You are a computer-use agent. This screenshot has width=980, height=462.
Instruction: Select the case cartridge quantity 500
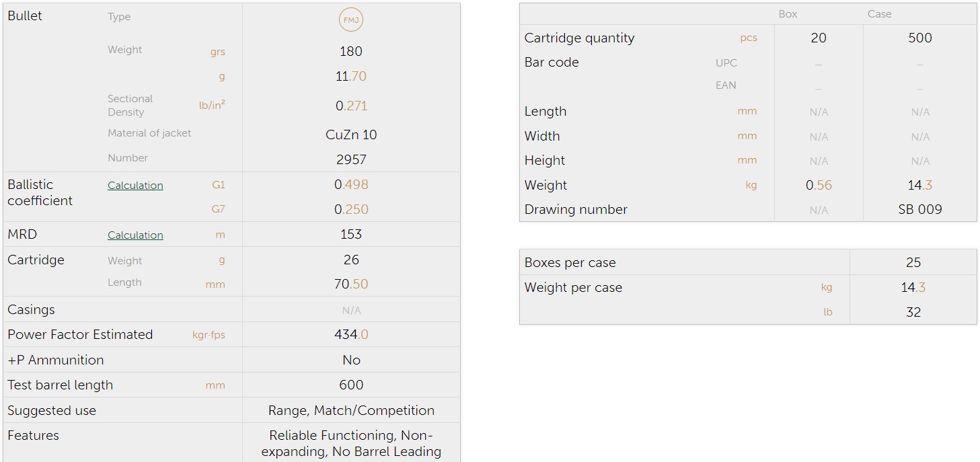click(x=919, y=38)
